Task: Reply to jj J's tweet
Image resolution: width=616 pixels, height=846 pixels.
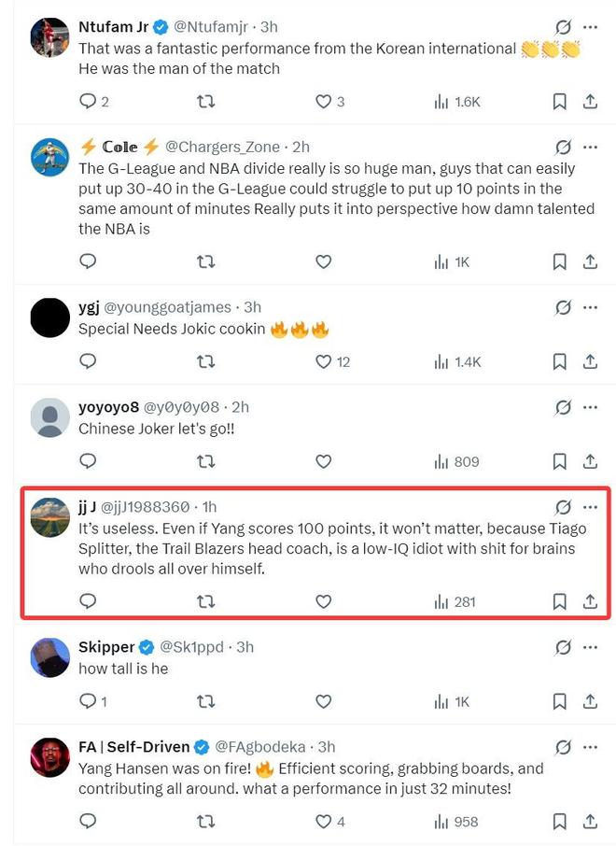Action: (88, 602)
